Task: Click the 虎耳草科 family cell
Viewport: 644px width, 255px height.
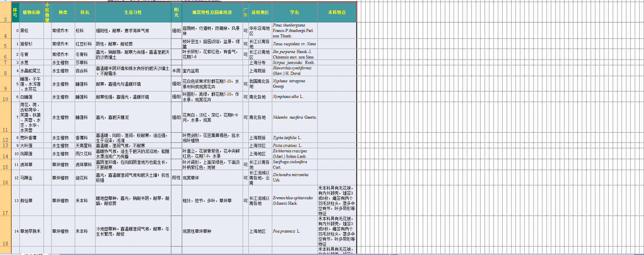Action: click(85, 165)
